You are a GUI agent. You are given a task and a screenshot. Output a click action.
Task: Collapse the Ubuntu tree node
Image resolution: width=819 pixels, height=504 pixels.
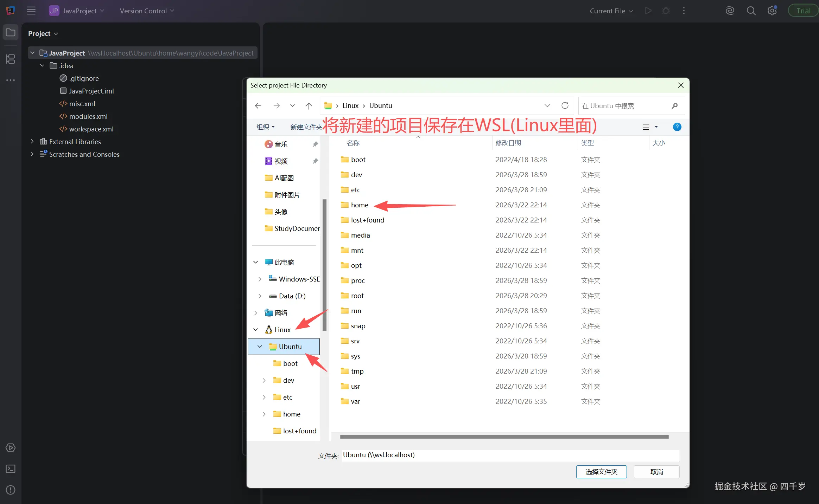[x=260, y=346]
